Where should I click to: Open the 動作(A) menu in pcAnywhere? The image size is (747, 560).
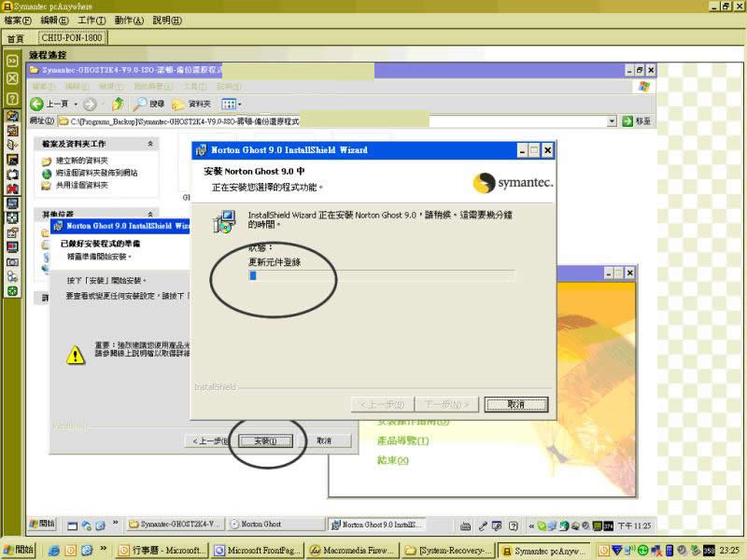129,21
